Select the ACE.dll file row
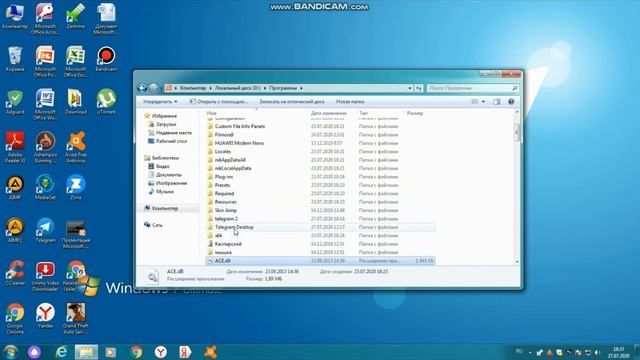The height and width of the screenshot is (360, 640). pyautogui.click(x=320, y=261)
